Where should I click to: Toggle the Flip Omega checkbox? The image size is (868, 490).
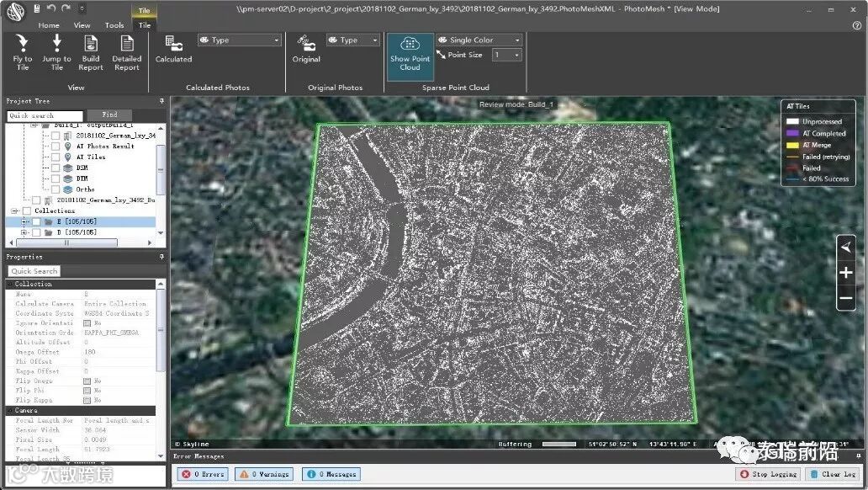coord(87,381)
